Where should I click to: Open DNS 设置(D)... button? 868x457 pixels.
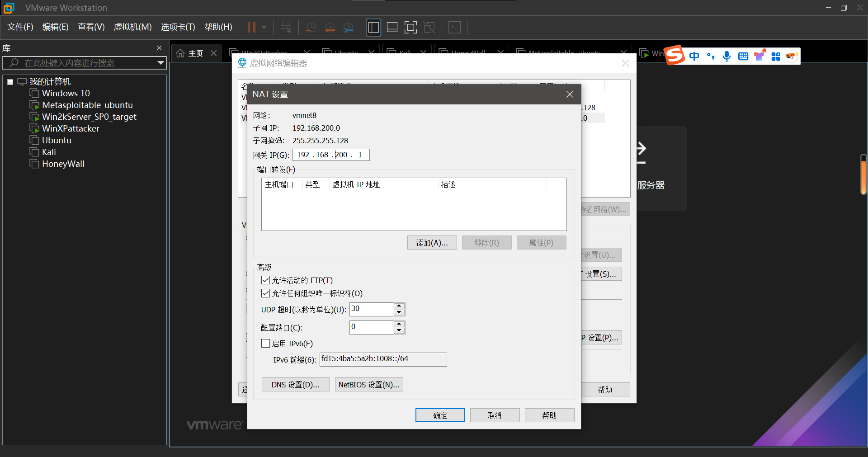pos(296,385)
